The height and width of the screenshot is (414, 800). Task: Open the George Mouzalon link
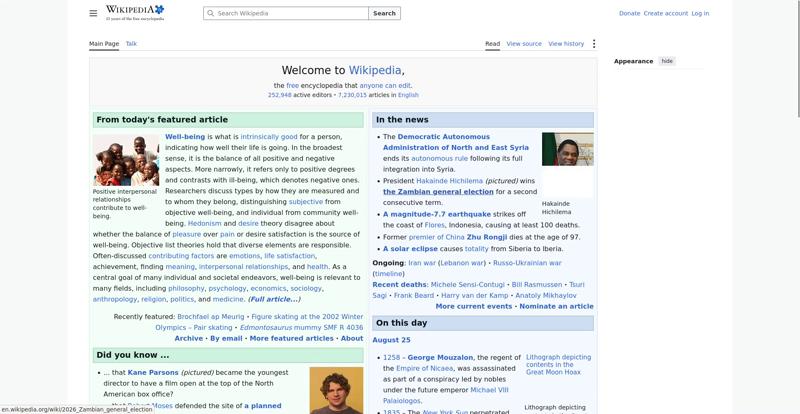[x=440, y=358]
